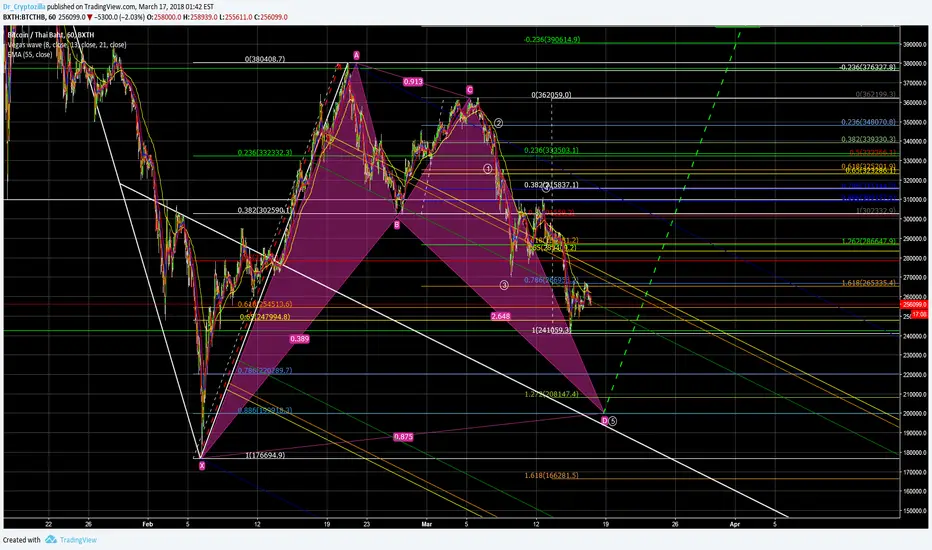This screenshot has width=932, height=550.
Task: Click the Apr label on time axis
Action: click(x=735, y=524)
